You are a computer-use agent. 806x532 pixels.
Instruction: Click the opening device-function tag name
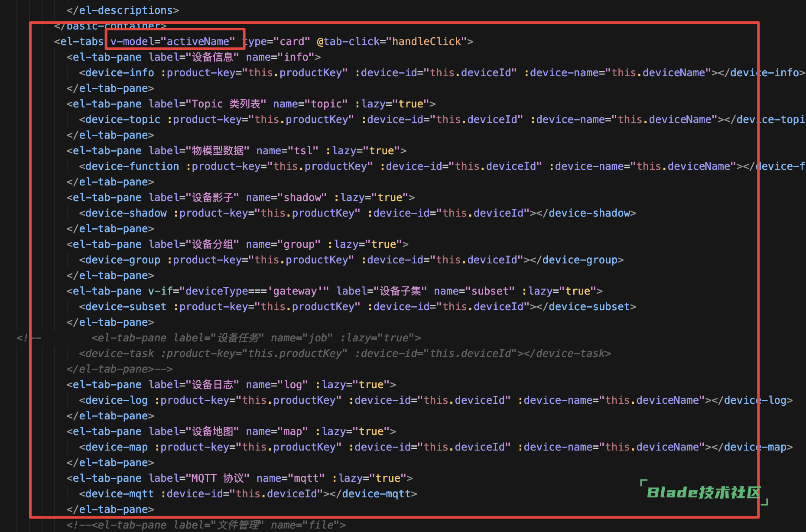point(132,166)
